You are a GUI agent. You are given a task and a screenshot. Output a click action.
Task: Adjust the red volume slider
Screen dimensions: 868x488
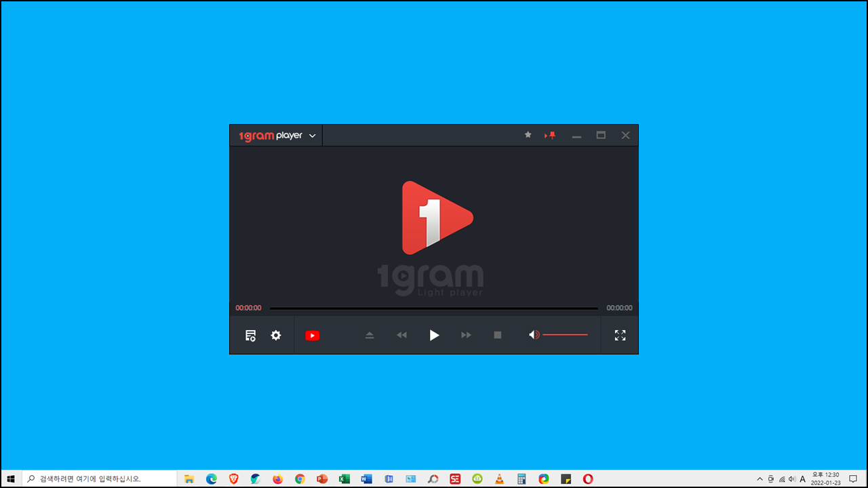point(565,335)
